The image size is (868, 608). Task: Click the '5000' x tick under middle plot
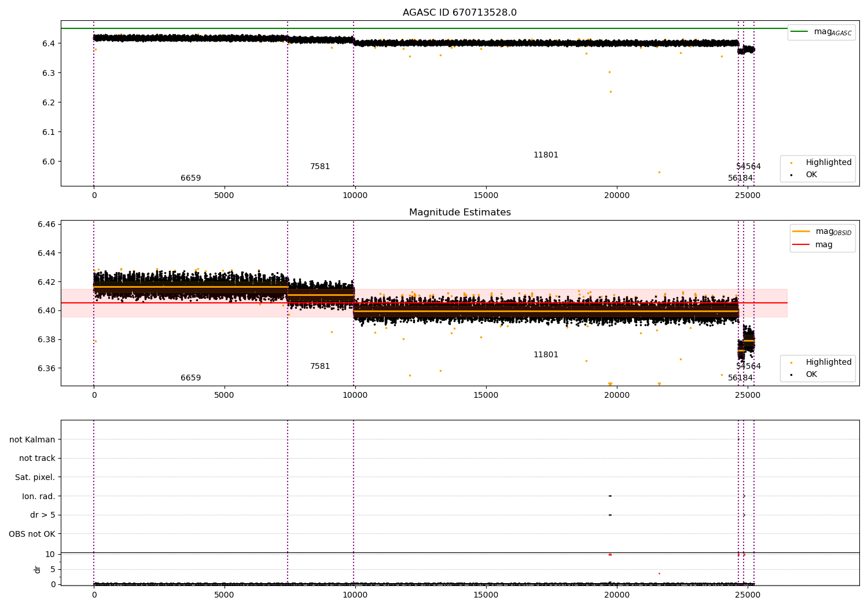tap(225, 395)
